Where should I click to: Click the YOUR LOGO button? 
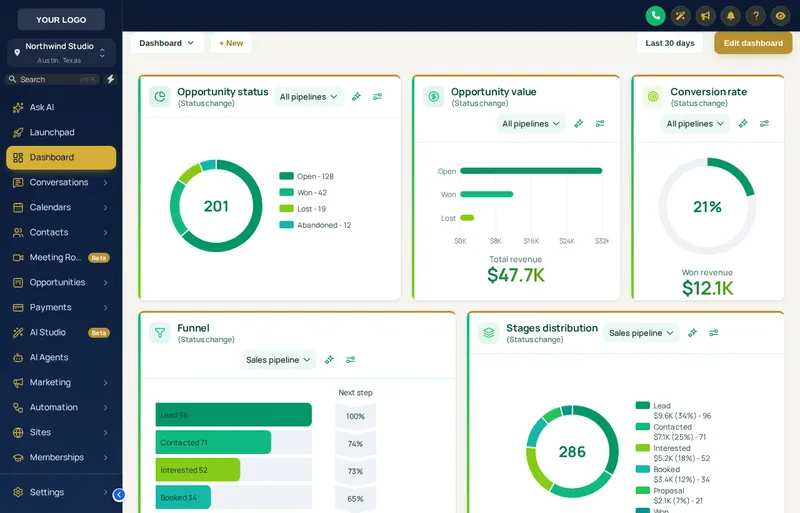pyautogui.click(x=61, y=19)
